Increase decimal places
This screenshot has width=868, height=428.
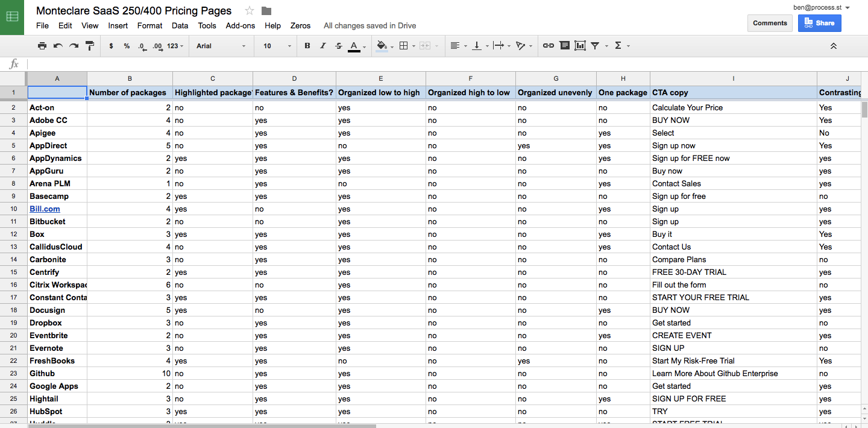[x=157, y=46]
